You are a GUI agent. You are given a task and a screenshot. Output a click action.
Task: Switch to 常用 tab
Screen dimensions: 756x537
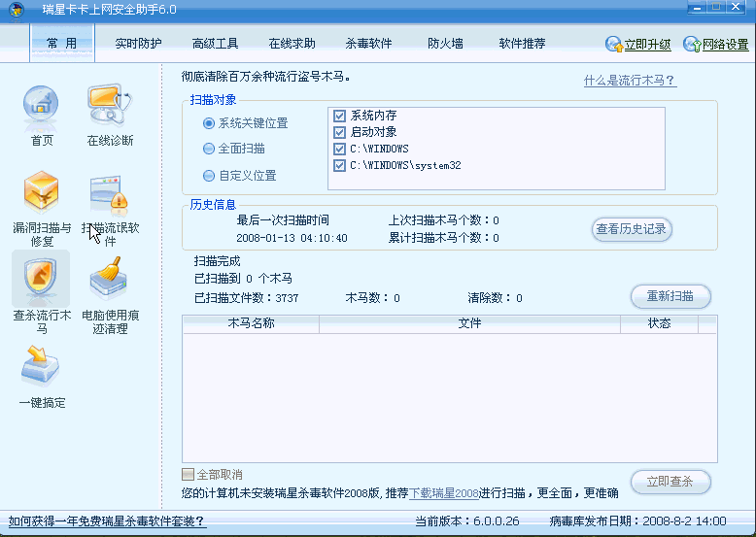[x=62, y=43]
